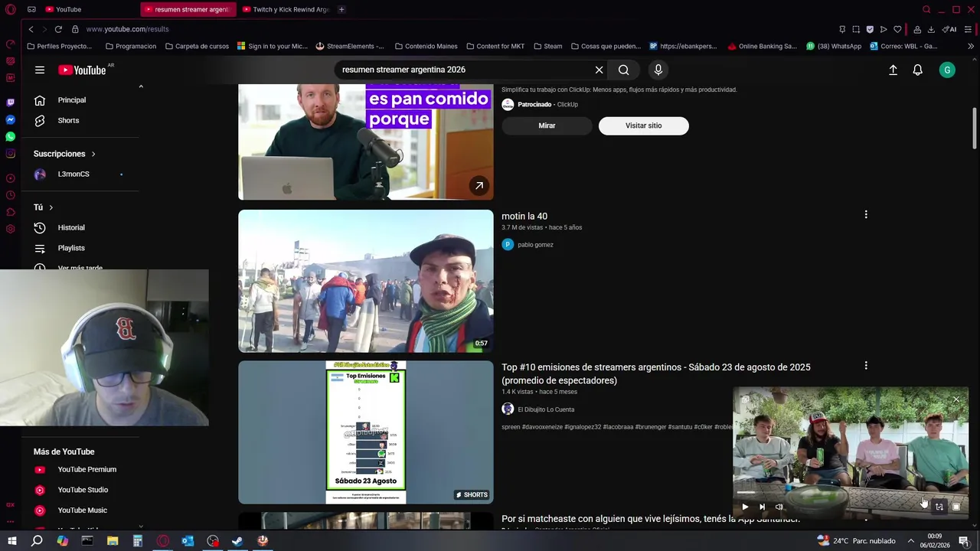The height and width of the screenshot is (551, 980).
Task: Open YouTube Music link
Action: (82, 510)
